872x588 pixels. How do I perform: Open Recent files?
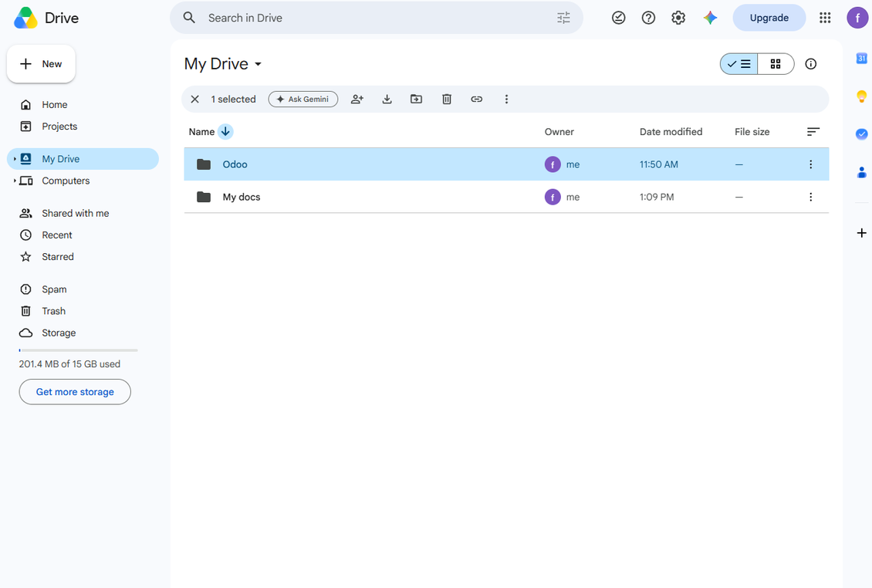pyautogui.click(x=57, y=235)
